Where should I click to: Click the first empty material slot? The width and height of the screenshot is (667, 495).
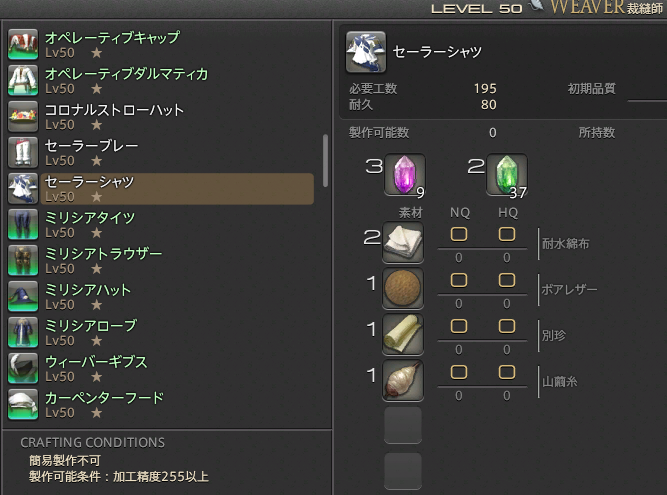click(x=403, y=425)
